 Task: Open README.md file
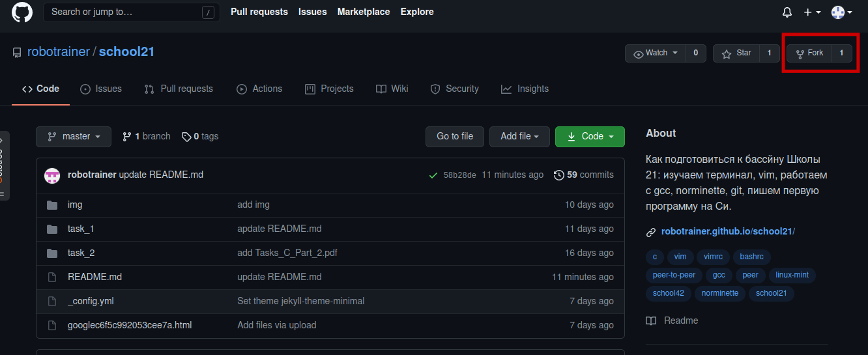94,277
